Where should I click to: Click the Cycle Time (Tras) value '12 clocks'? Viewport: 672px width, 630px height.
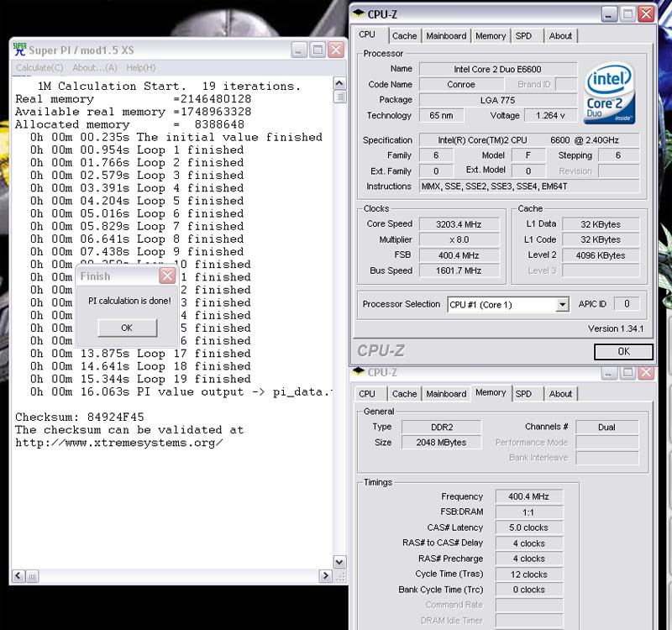[x=529, y=575]
